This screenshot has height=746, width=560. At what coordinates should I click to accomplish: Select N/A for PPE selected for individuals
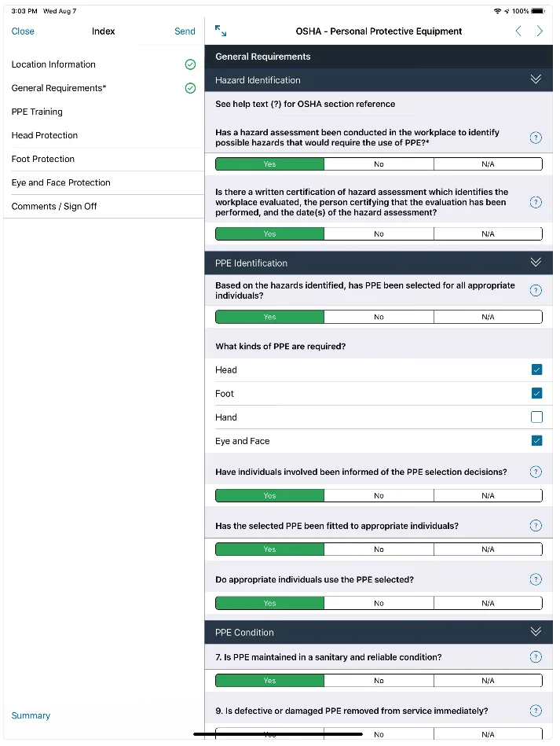tap(488, 317)
